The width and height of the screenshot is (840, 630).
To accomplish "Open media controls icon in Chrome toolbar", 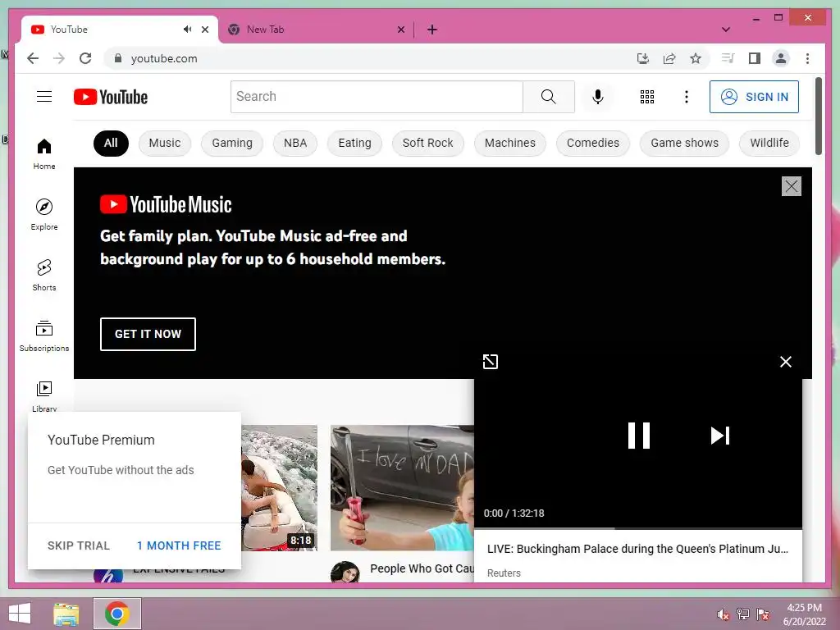I will click(x=728, y=58).
